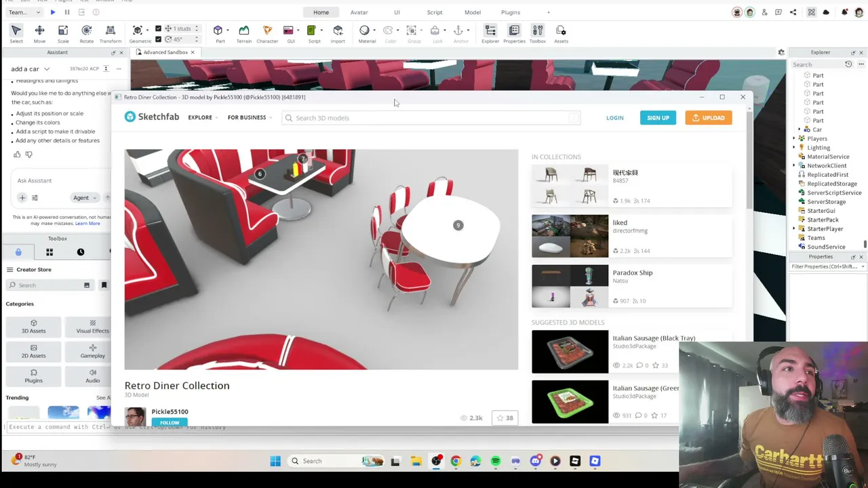Thumbs up the Assistant response
Screen dimensions: 868x488
pos(17,155)
